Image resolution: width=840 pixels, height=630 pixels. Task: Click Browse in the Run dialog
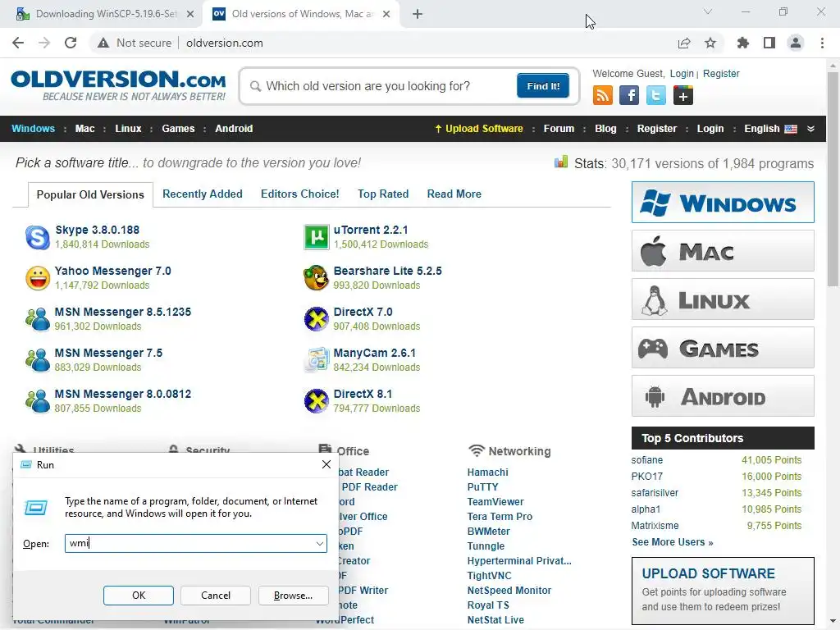tap(293, 596)
